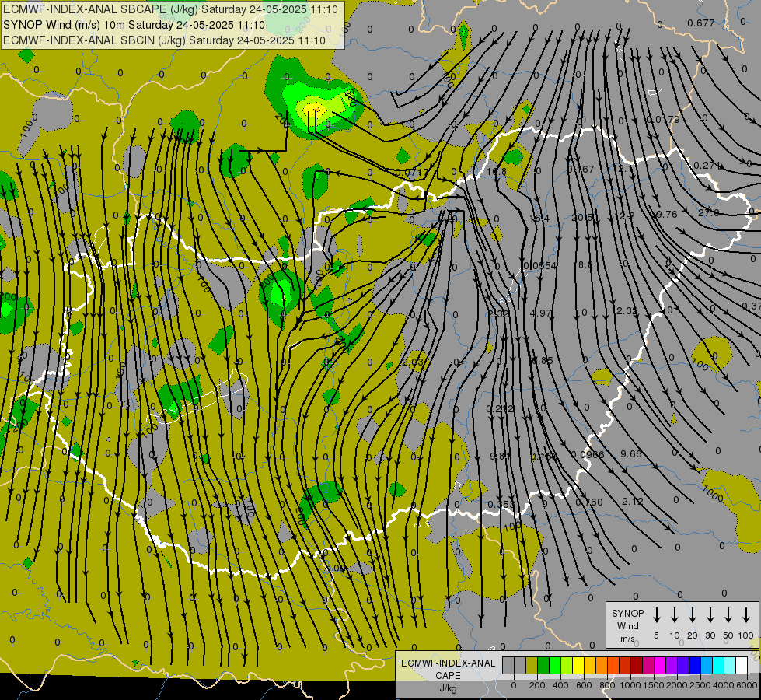Click the wind legend arrow above 20
The image size is (761, 700).
(x=693, y=615)
